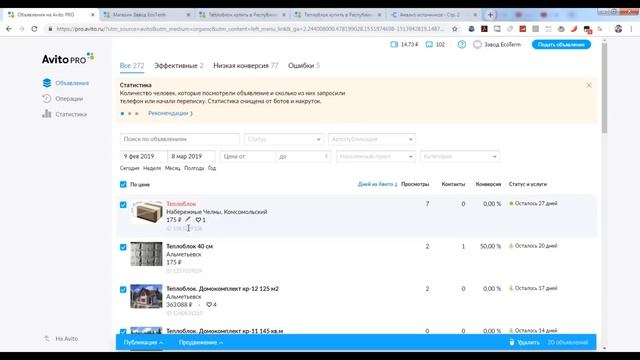Bookmark page with star icon
The width and height of the screenshot is (640, 360).
tap(455, 29)
